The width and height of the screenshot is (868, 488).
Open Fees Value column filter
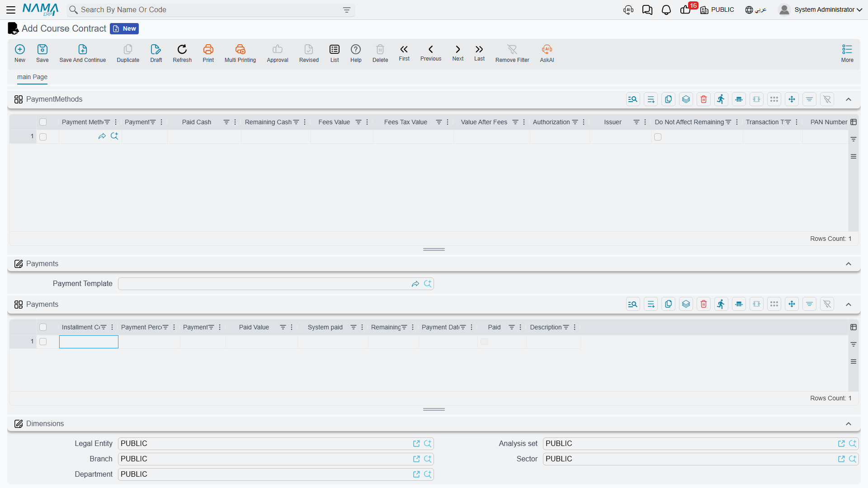[358, 122]
